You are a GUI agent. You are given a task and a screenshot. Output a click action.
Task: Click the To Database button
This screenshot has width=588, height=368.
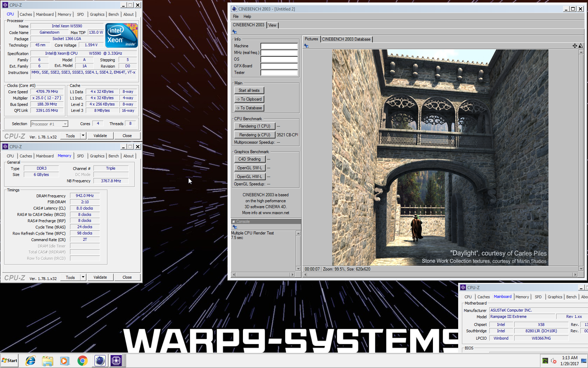(x=249, y=108)
